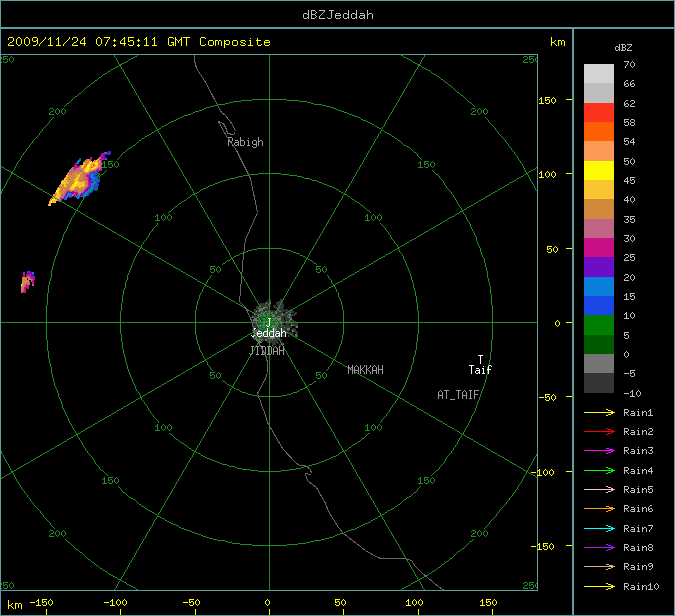Click the 200 range ring label, northeast
The width and height of the screenshot is (675, 616).
pos(479,111)
